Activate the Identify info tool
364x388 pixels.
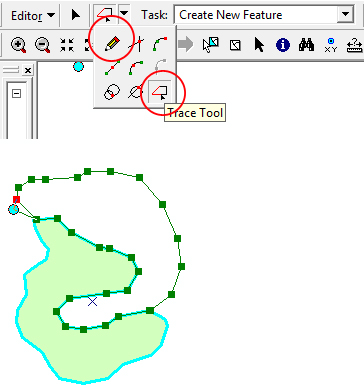point(283,45)
